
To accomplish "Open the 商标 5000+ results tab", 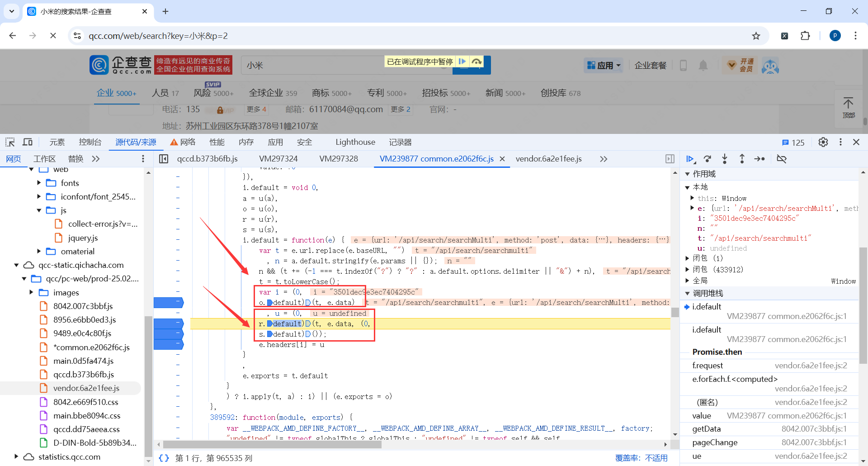I will tap(332, 93).
